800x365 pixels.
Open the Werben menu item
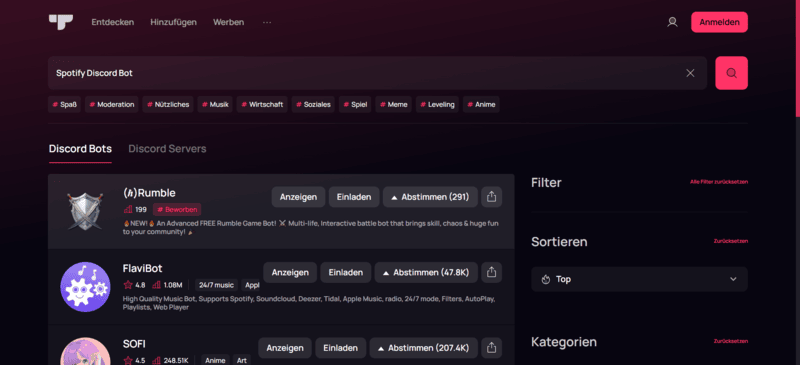tap(229, 22)
